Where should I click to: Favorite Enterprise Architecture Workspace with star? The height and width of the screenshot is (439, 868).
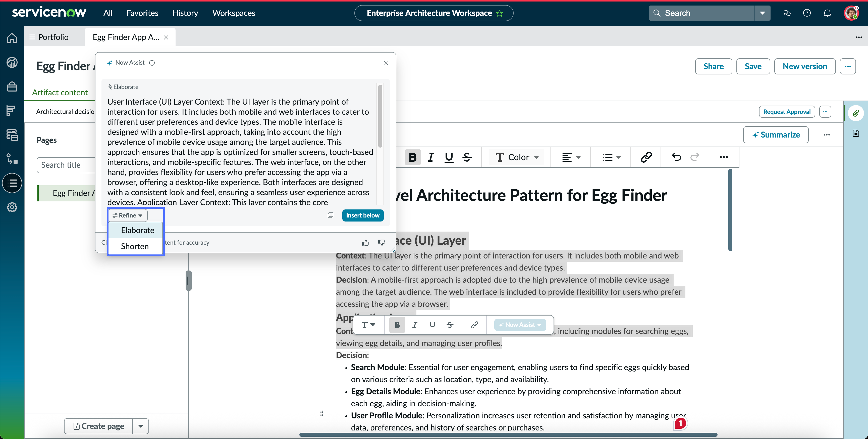tap(500, 13)
